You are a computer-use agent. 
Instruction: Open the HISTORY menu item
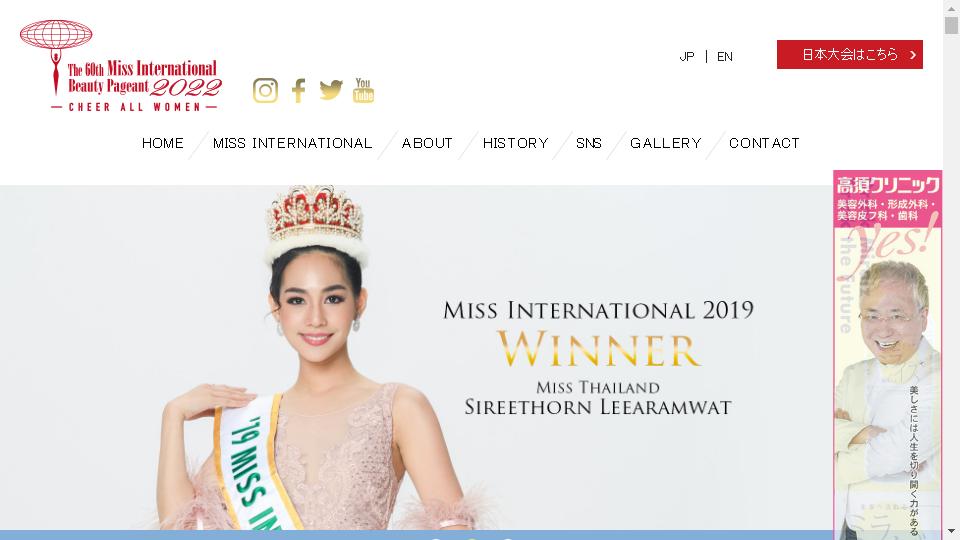coord(516,143)
